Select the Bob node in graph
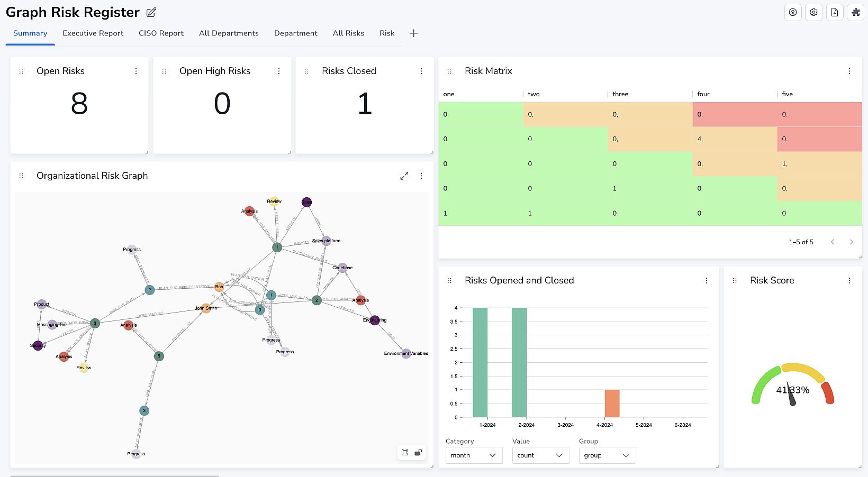The image size is (868, 477). pos(219,287)
